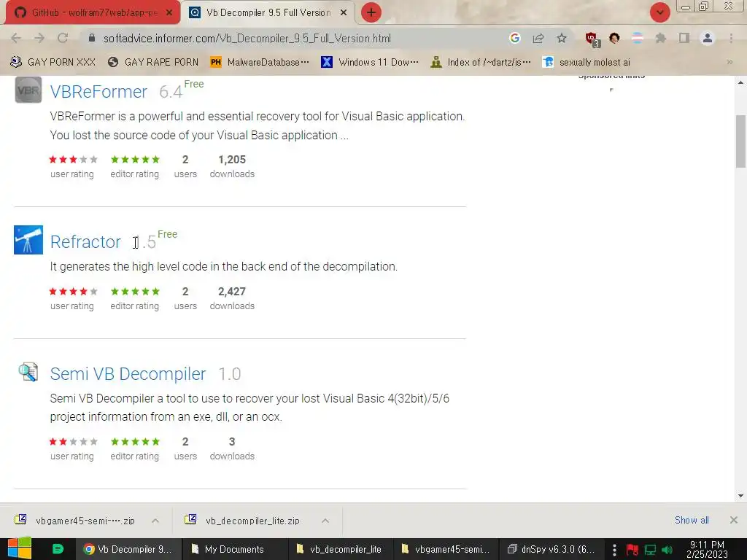The width and height of the screenshot is (747, 560).
Task: Click the red flag tray icon
Action: (x=632, y=550)
